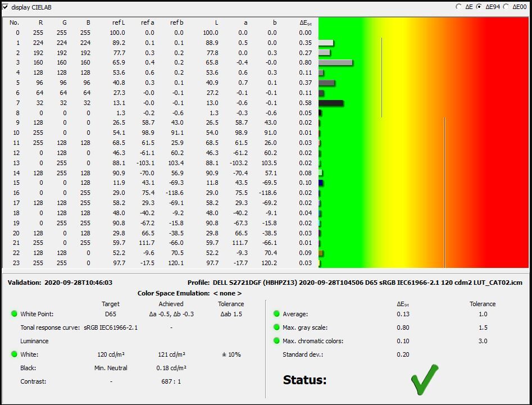Click the DELL S2721DGF profile file name
Viewport: 532px width, 405px height.
tap(367, 283)
